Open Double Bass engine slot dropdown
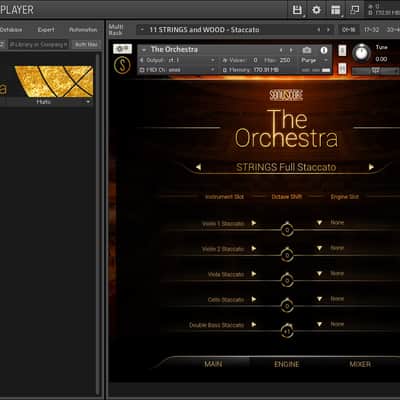Screen dimensions: 400x400 (x=319, y=324)
